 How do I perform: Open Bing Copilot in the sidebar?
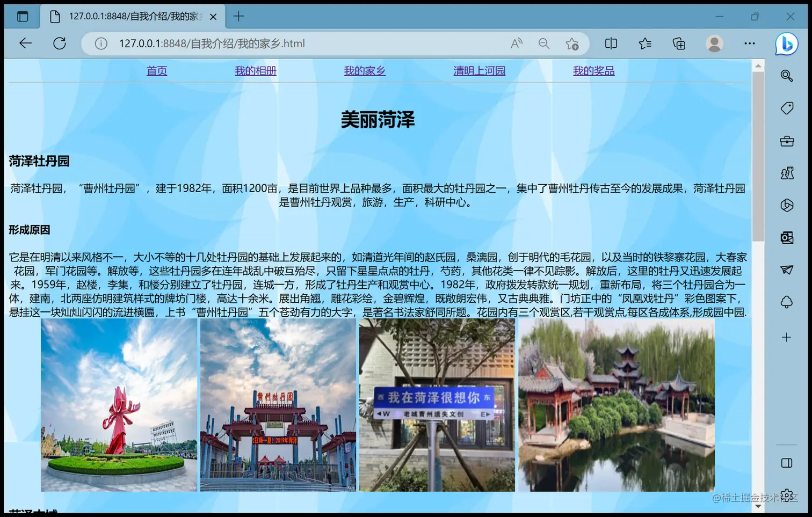coord(786,43)
